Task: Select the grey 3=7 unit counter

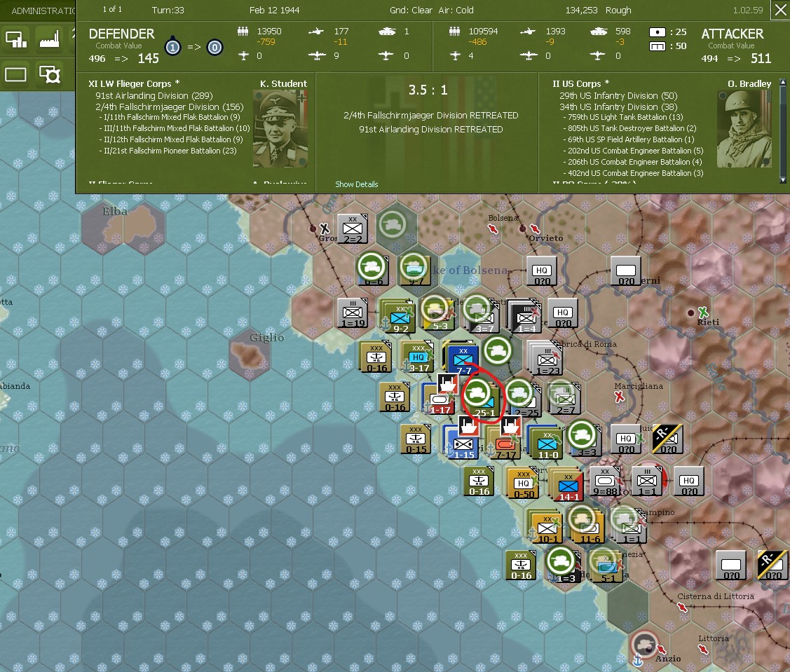Action: (x=483, y=317)
